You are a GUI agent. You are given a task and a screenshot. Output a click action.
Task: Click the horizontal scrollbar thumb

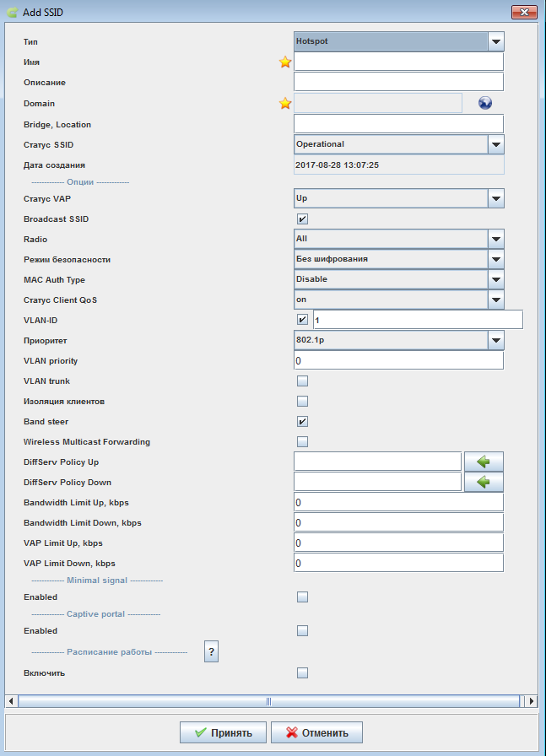pos(270,701)
